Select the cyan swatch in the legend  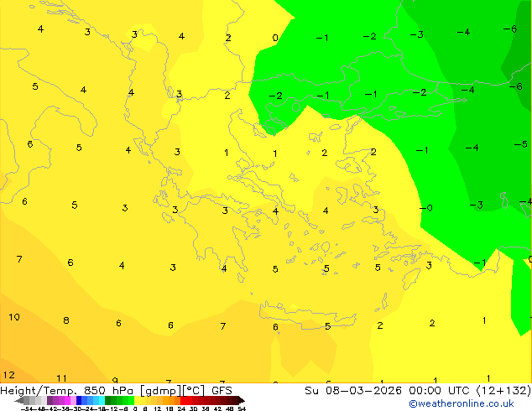pos(102,400)
